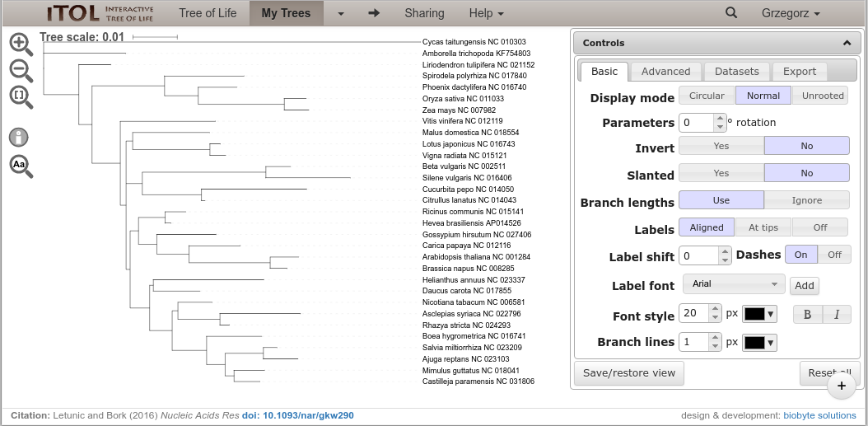
Task: Click the fit-to-screen zoom icon
Action: 21,96
